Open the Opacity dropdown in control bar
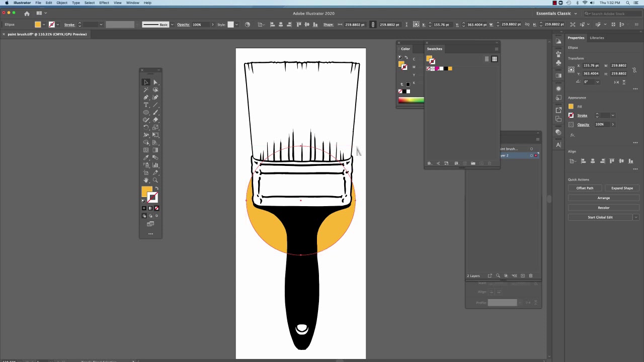644x362 pixels. (212, 24)
